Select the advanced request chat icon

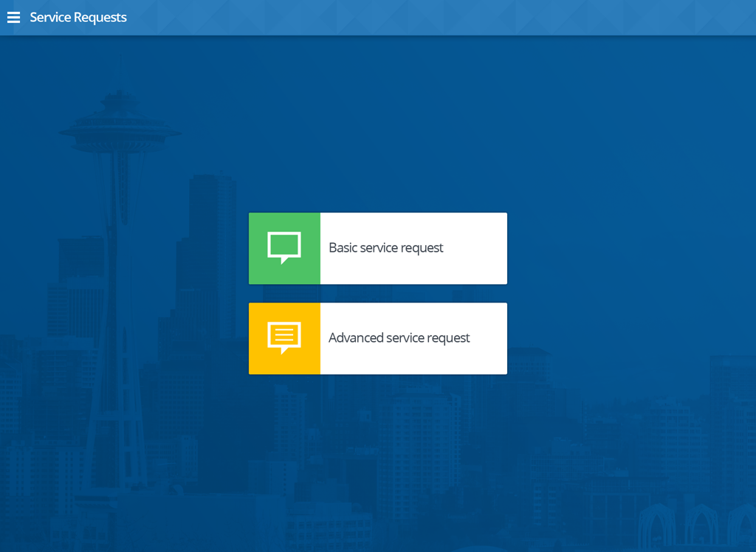tap(284, 338)
